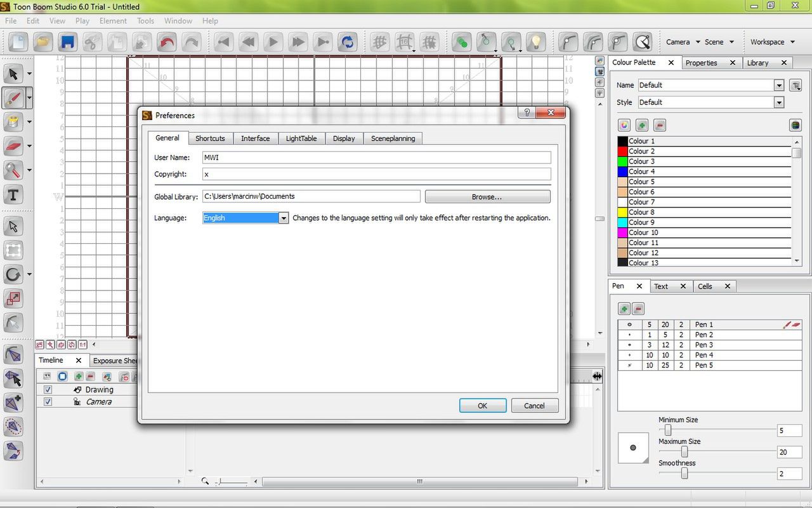Switch to the Interface tab
Viewport: 812px width, 508px height.
click(256, 138)
